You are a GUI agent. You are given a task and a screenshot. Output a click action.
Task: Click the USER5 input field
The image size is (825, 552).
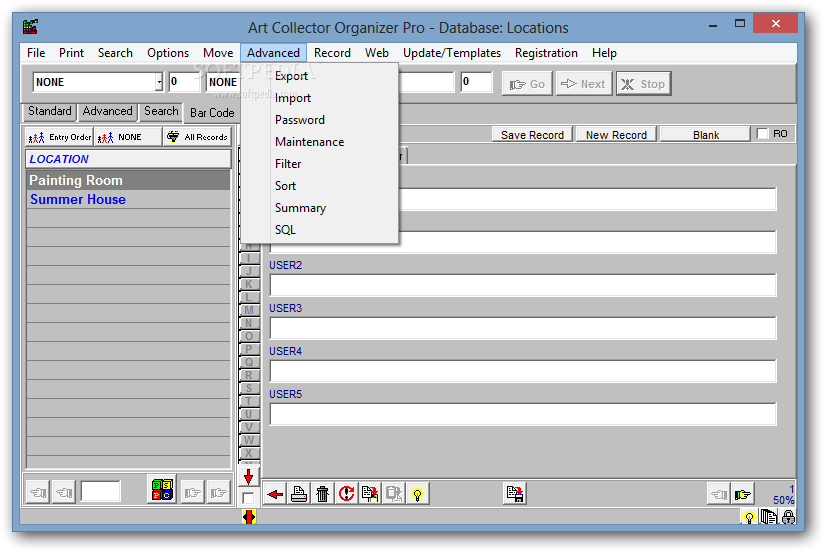click(523, 415)
